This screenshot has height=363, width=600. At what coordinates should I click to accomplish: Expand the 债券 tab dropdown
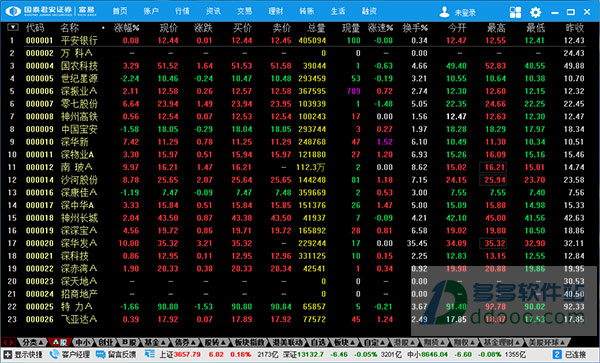click(x=181, y=342)
